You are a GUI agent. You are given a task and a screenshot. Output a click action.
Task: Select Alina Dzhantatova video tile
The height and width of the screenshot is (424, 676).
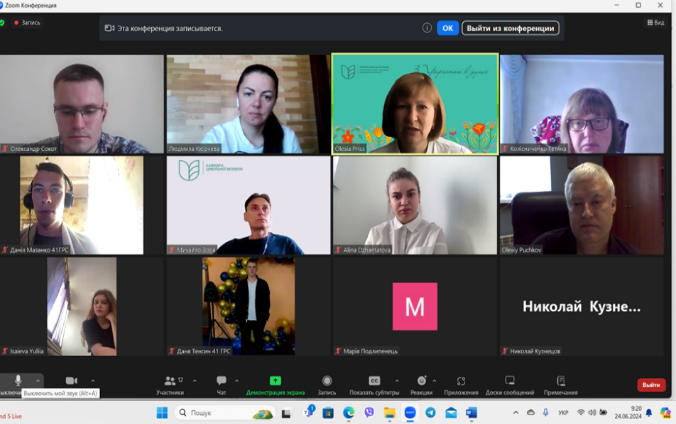point(415,205)
